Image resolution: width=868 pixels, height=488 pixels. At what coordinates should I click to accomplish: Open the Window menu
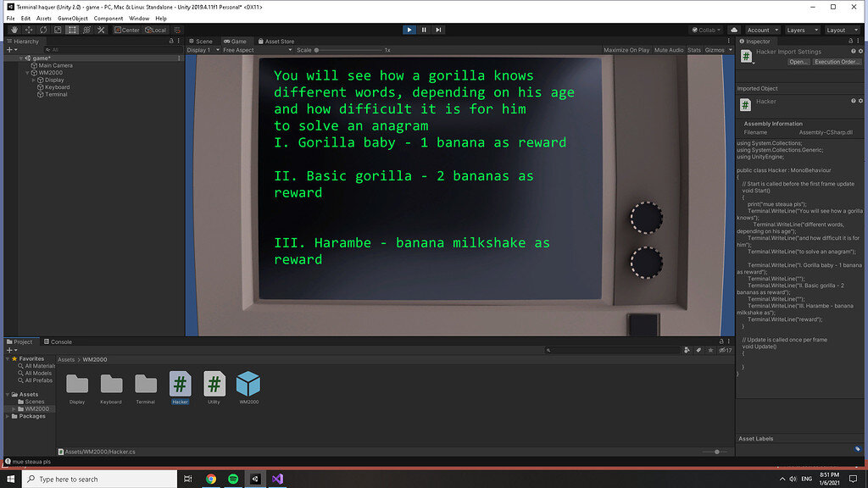[139, 19]
